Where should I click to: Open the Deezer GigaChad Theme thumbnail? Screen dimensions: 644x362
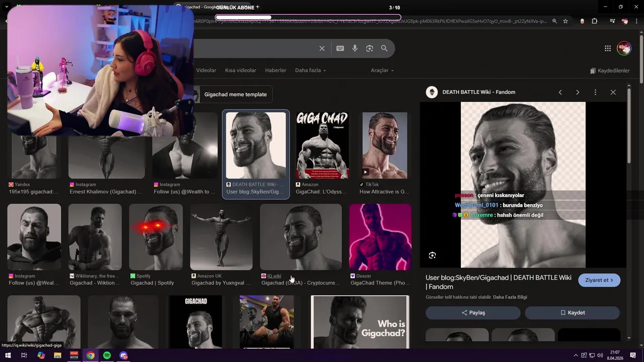(x=380, y=237)
